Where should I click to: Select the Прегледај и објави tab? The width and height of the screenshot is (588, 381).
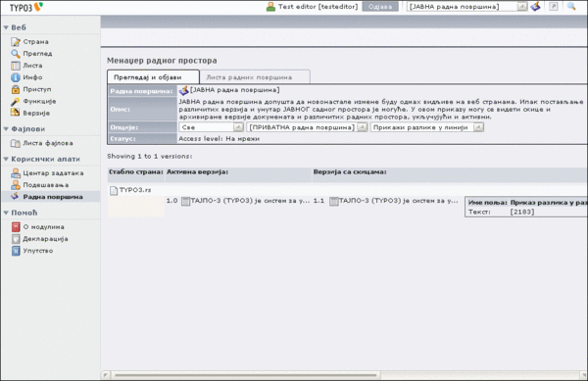click(153, 77)
